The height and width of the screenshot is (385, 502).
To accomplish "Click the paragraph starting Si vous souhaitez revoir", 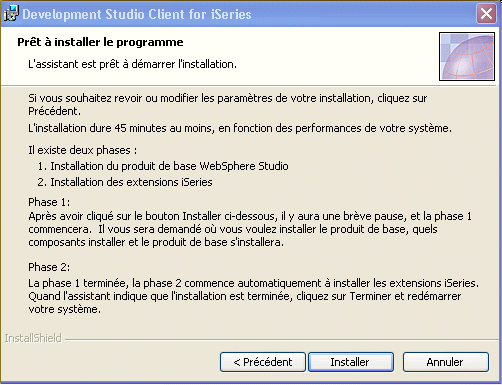I will point(228,105).
